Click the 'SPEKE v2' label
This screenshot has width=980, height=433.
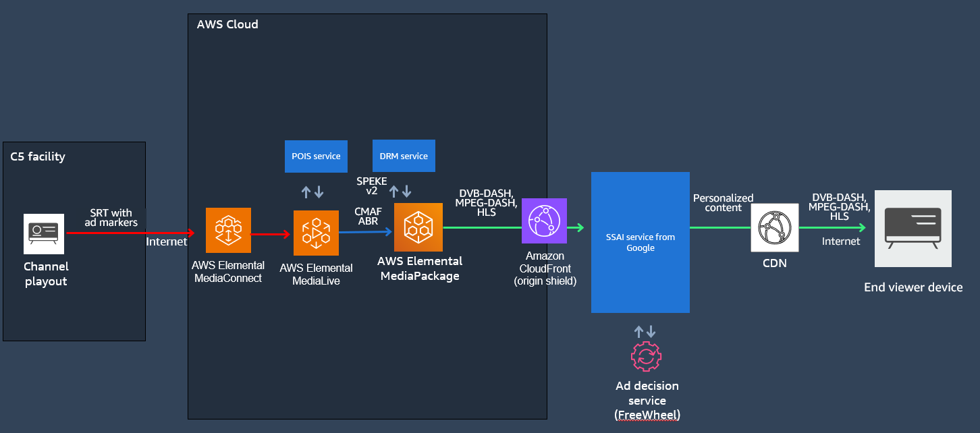(372, 186)
